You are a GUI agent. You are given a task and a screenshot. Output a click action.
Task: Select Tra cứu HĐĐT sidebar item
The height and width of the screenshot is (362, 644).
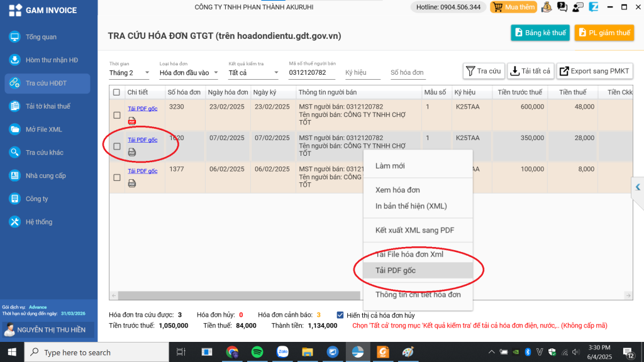pyautogui.click(x=47, y=84)
